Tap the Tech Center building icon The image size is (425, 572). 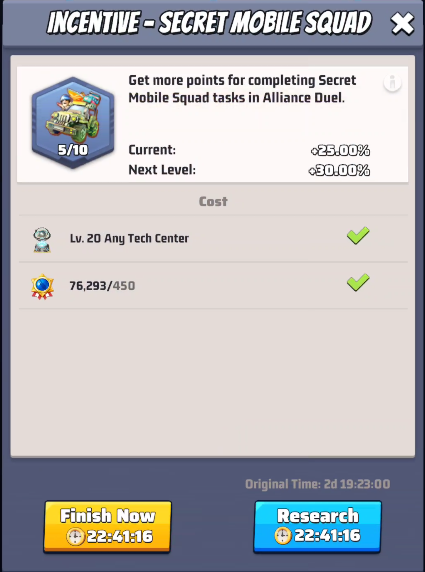42,239
